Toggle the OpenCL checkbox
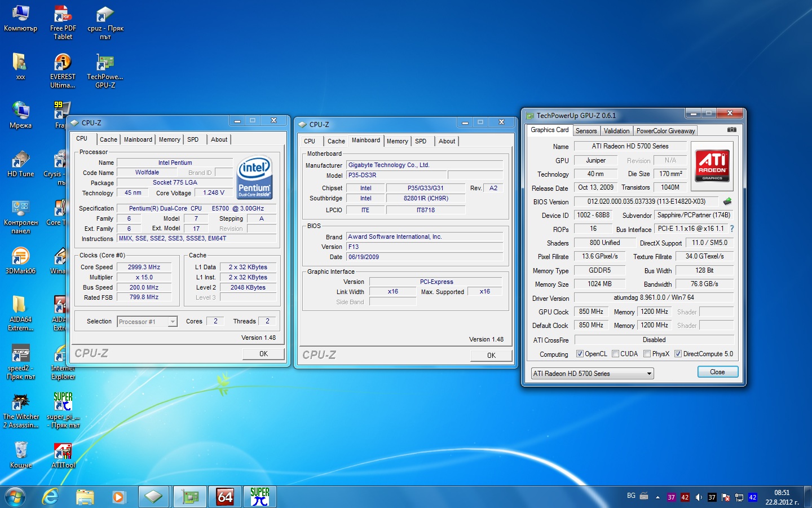Image resolution: width=812 pixels, height=508 pixels. [x=580, y=354]
